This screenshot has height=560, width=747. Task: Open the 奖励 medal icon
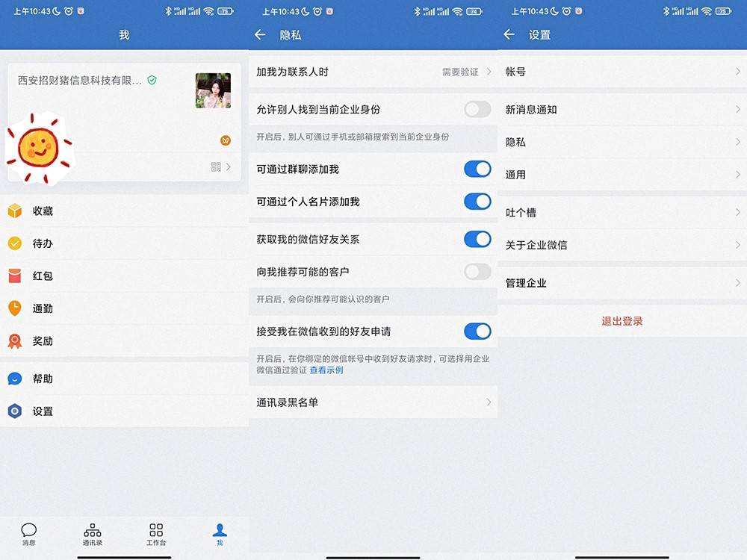(x=15, y=341)
